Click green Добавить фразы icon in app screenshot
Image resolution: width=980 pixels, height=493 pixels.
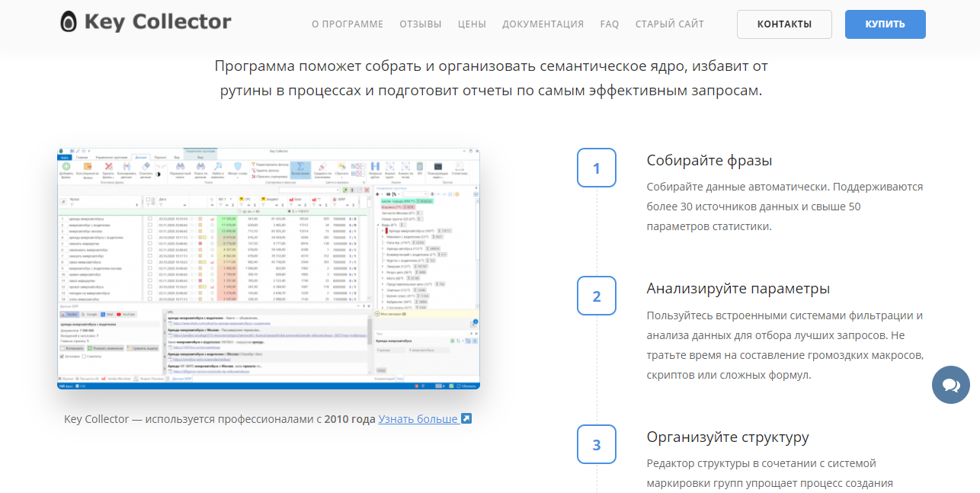(x=66, y=166)
